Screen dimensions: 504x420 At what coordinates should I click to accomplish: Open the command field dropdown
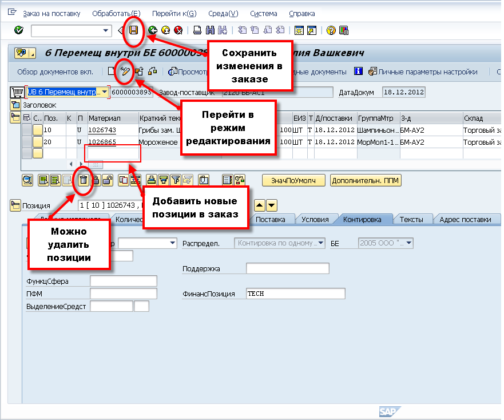[105, 30]
